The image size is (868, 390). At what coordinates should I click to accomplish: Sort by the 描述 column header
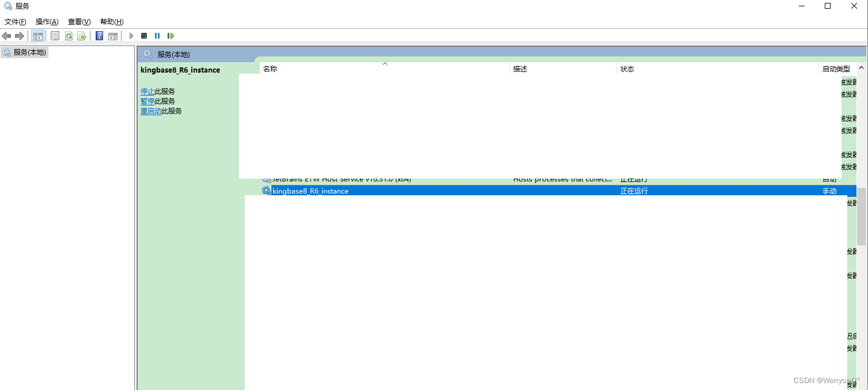[x=563, y=69]
